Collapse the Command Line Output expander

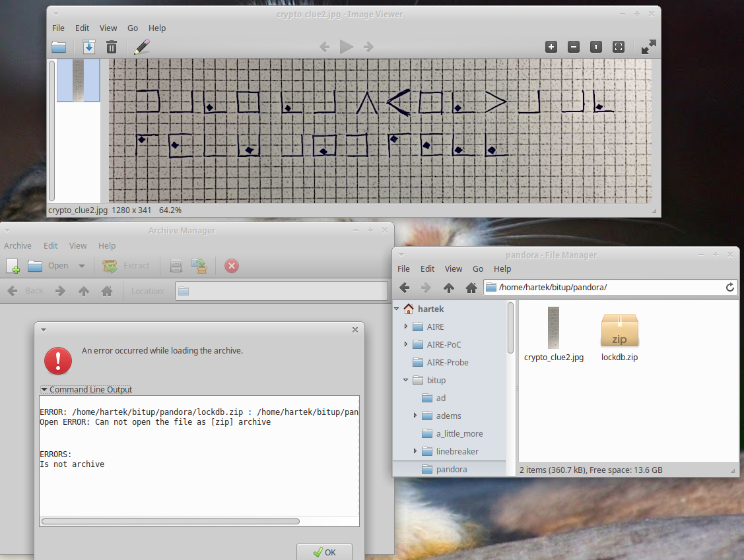44,390
